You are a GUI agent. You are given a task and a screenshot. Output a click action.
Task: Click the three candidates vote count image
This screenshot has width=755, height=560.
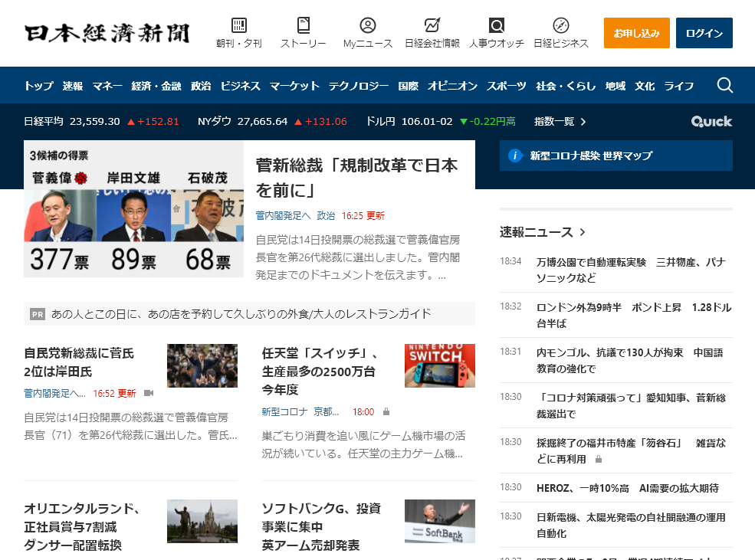(133, 209)
